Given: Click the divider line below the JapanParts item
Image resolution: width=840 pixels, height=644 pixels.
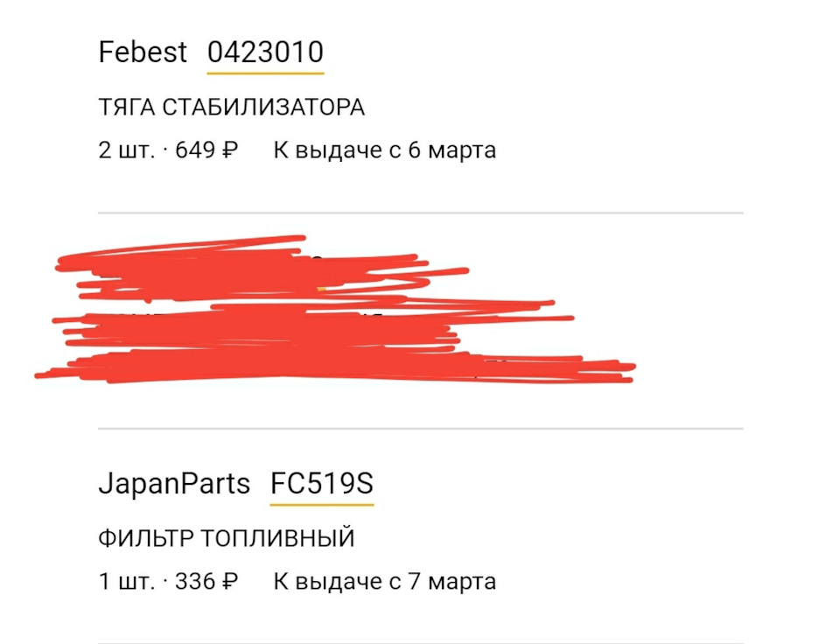Looking at the screenshot, I should coord(420,642).
